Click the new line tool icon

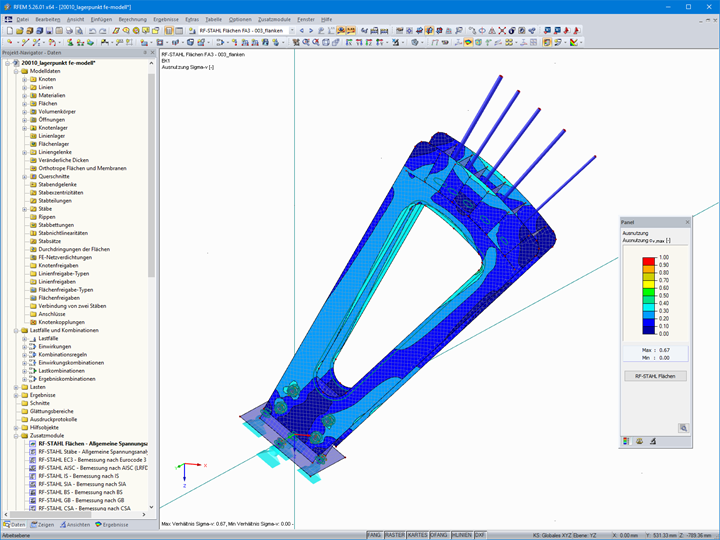[25, 42]
